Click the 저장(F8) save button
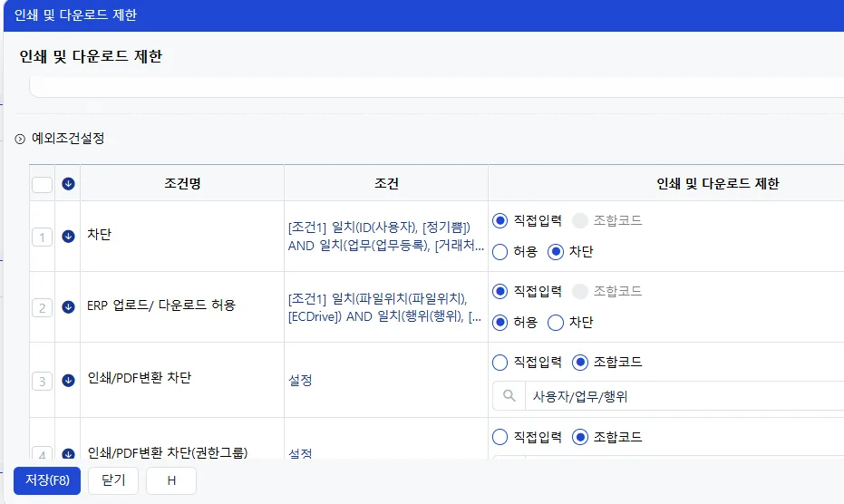Viewport: 844px width, 504px height. click(47, 480)
